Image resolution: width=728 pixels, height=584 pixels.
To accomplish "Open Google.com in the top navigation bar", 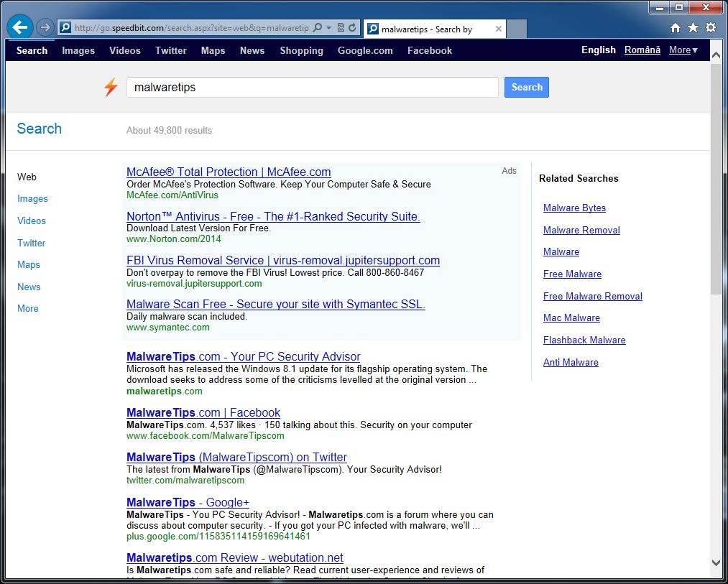I will pos(365,50).
